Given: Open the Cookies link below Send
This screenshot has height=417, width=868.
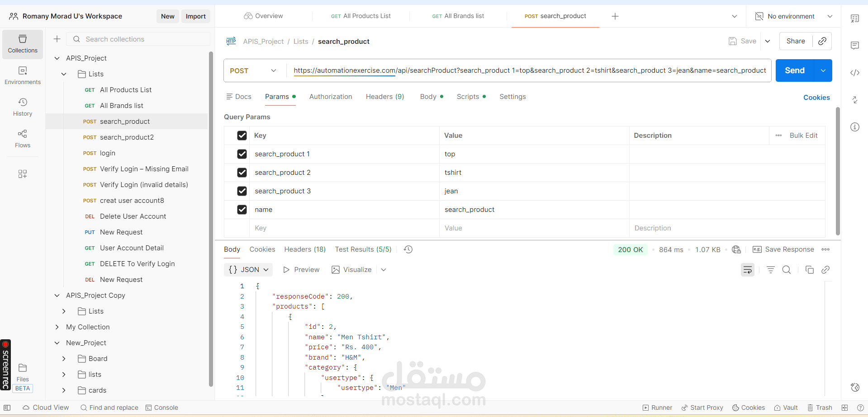Looking at the screenshot, I should pos(816,98).
